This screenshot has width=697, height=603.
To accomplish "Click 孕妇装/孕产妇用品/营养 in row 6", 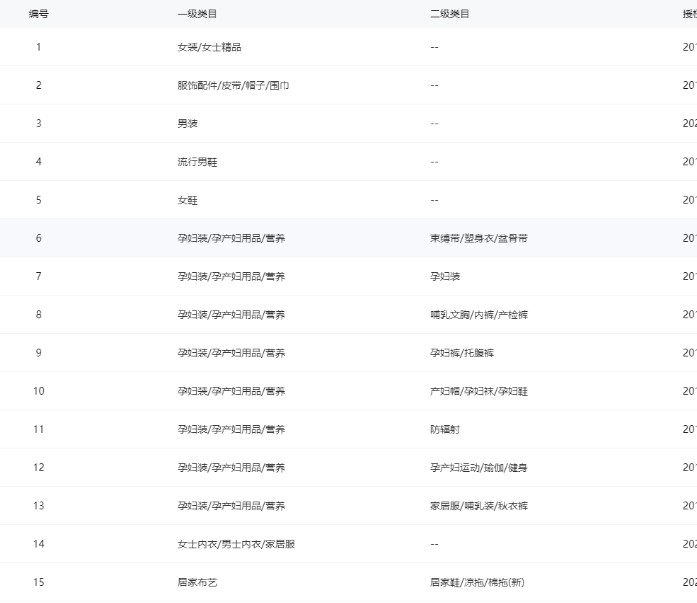I will coord(231,238).
